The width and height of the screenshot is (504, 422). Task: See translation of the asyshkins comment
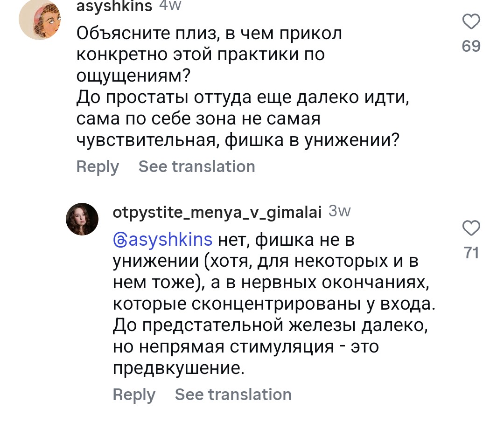click(196, 166)
